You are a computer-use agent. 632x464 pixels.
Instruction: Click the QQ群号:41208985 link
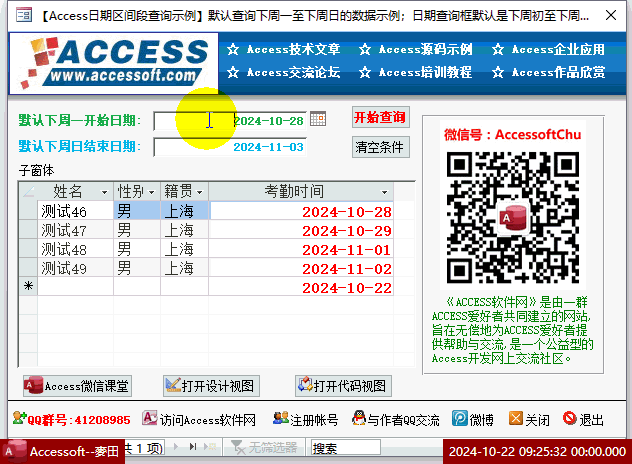click(71, 420)
